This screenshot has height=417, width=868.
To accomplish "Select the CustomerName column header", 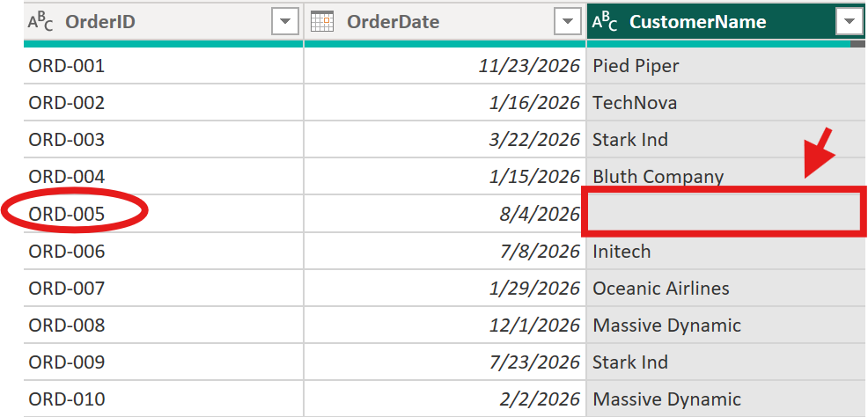I will [726, 22].
